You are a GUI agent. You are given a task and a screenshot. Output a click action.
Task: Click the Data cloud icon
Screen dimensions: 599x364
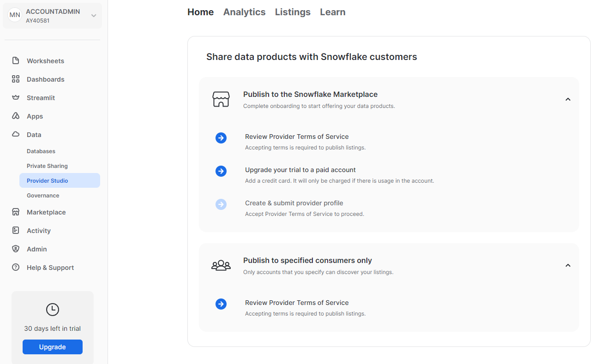click(16, 135)
